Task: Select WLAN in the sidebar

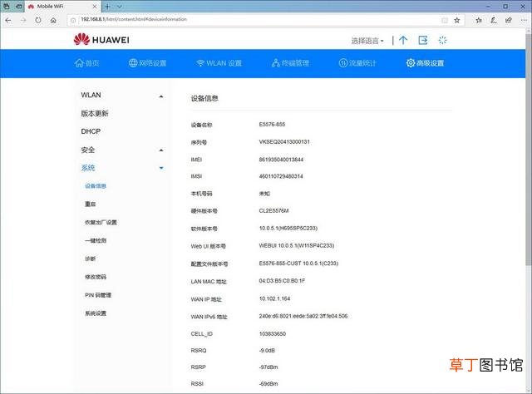Action: 91,95
